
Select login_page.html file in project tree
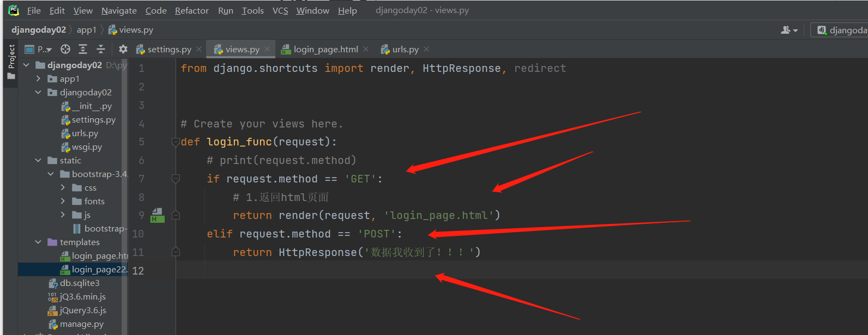click(x=94, y=256)
